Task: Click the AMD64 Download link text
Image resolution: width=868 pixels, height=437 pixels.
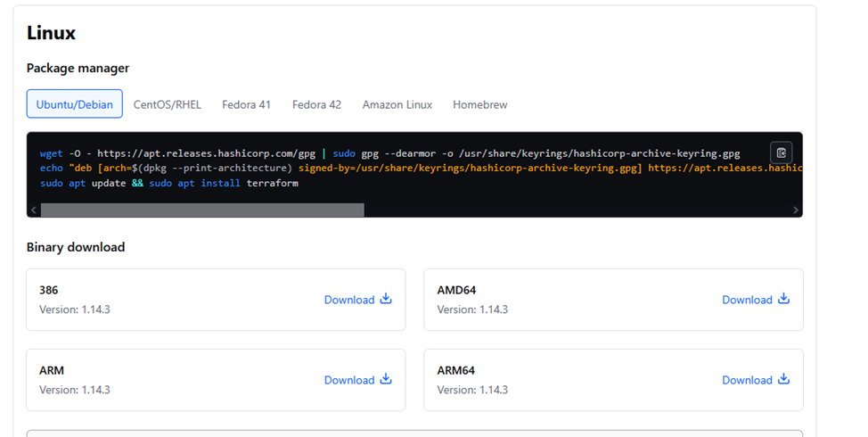Action: point(747,300)
